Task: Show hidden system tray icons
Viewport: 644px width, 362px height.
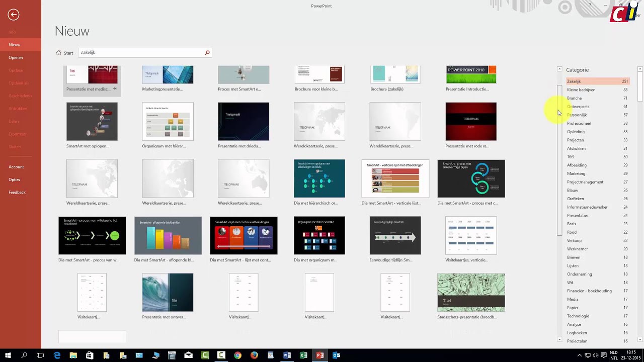Action: click(x=580, y=355)
